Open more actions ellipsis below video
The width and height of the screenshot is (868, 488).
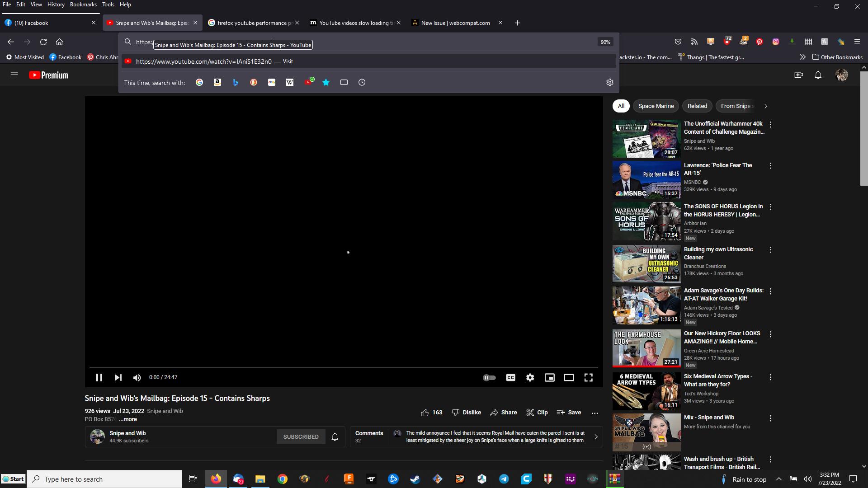pyautogui.click(x=594, y=413)
